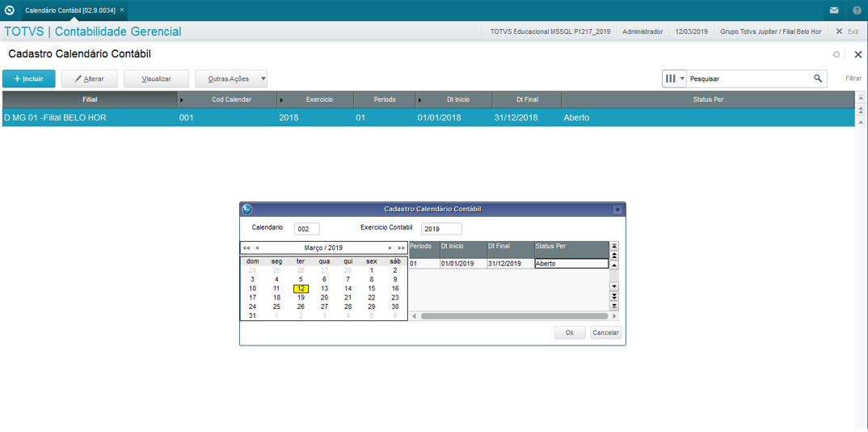Sort by the Filial column header

pyautogui.click(x=90, y=100)
